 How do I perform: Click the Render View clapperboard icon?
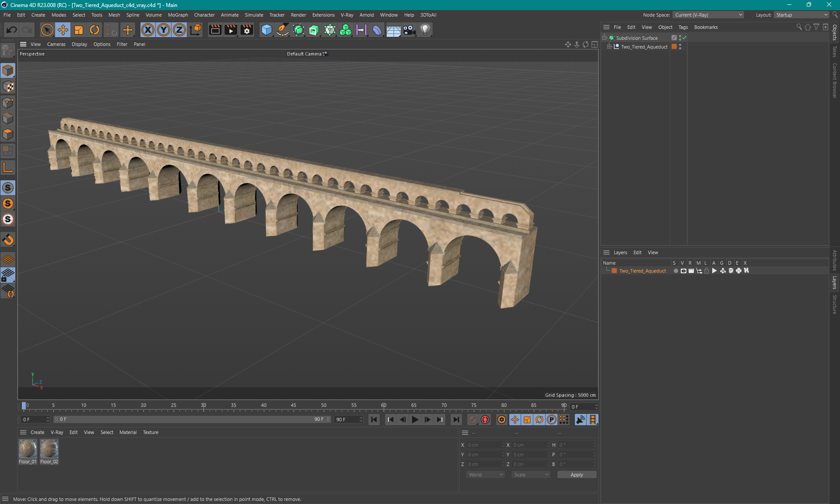(x=215, y=30)
